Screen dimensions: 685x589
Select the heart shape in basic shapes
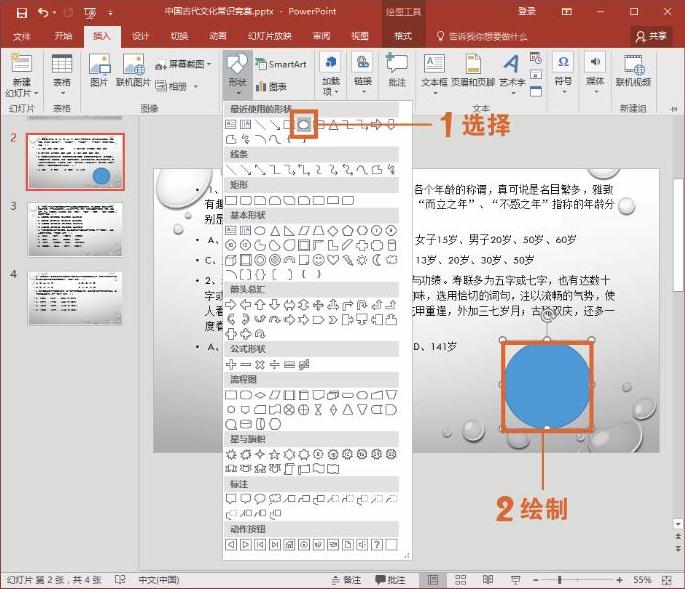[x=333, y=260]
